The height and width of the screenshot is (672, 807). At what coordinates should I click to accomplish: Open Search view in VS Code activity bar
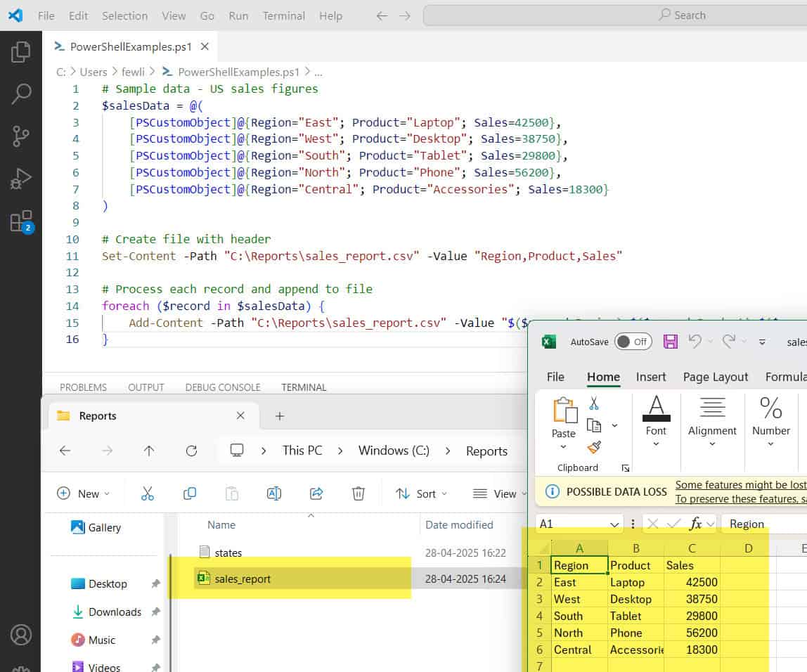point(20,94)
